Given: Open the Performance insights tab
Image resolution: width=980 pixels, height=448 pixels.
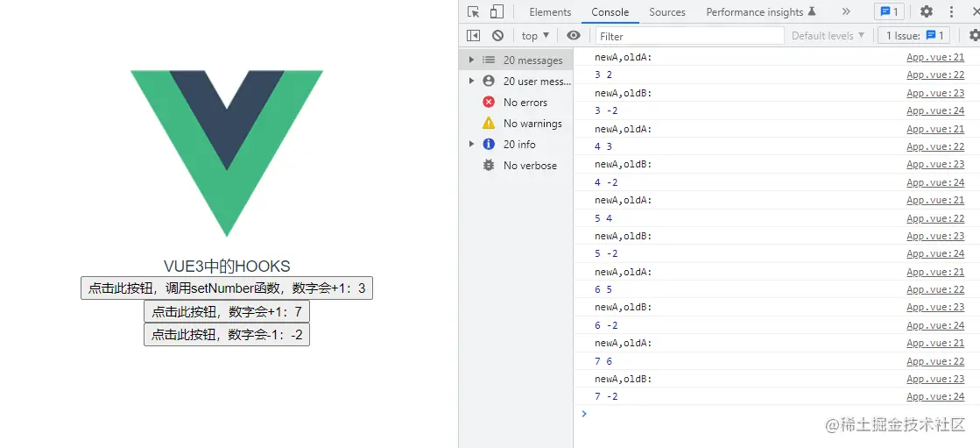Looking at the screenshot, I should tap(761, 12).
